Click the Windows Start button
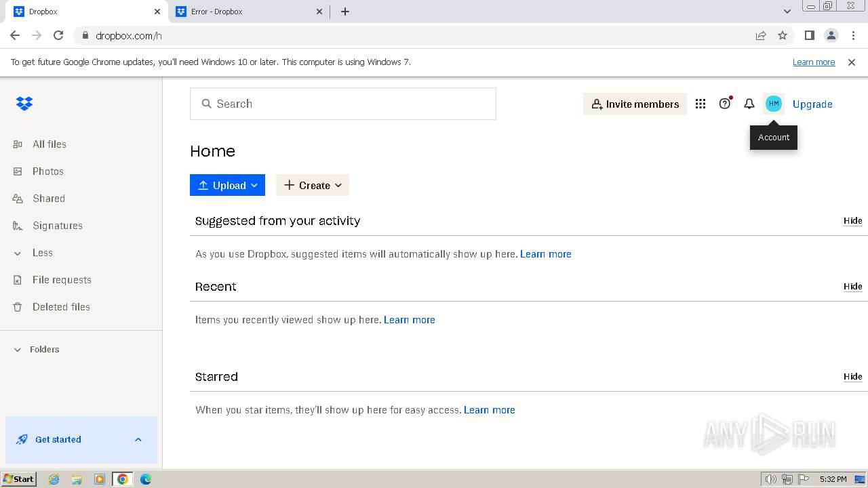The width and height of the screenshot is (868, 488). [x=18, y=479]
